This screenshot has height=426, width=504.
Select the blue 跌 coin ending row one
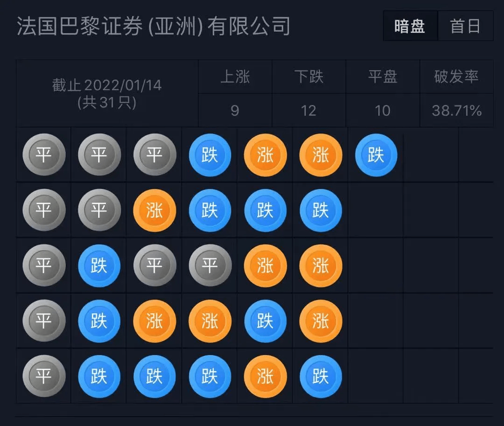pos(376,155)
